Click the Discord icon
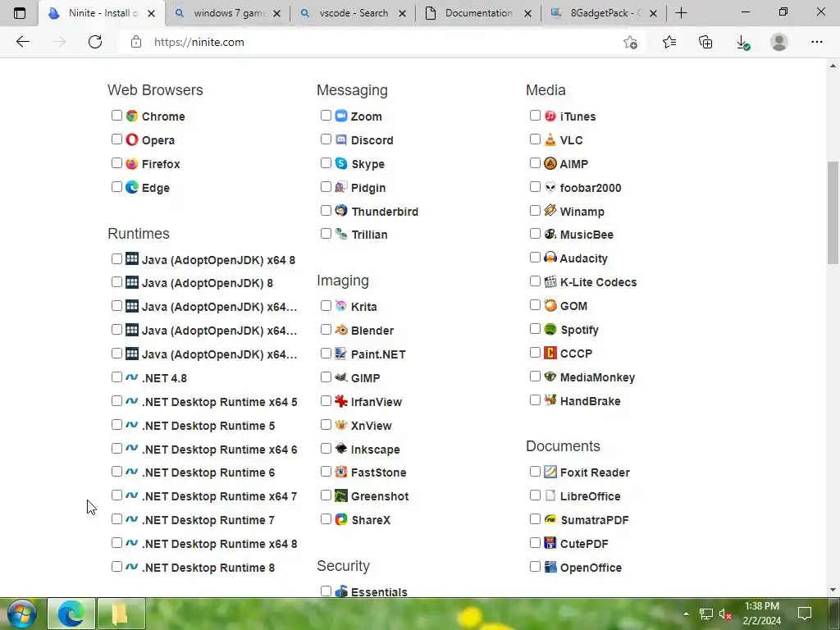The height and width of the screenshot is (630, 840). tap(341, 139)
